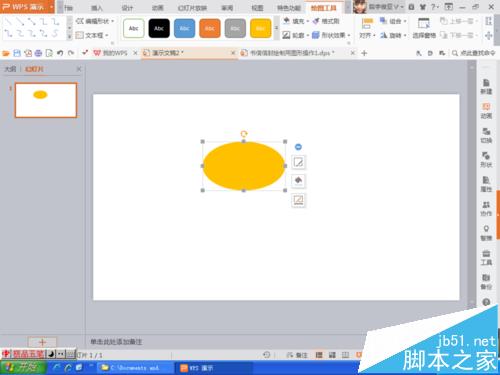500x375 pixels.
Task: Click the open folder icon in quick toolbar
Action: pos(6,53)
